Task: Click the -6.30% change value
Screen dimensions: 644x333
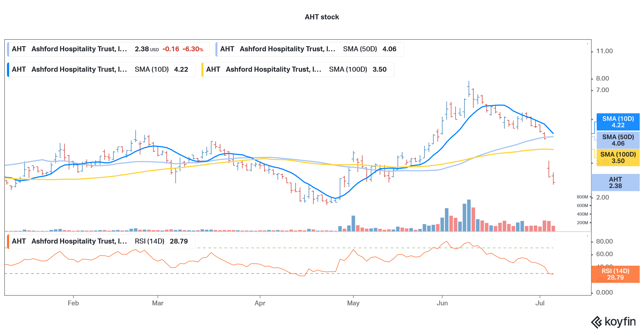Action: coord(193,49)
